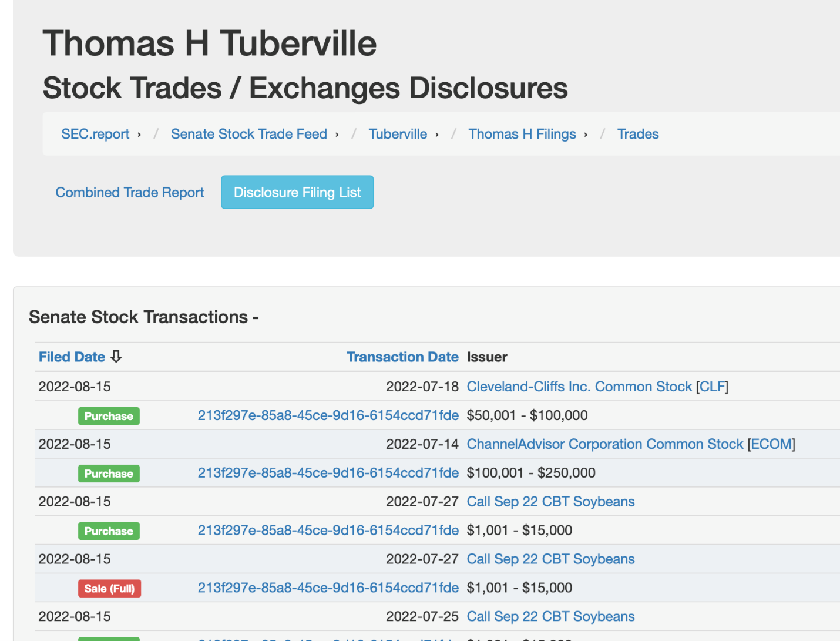Click the Purchase badge in Cleveland-Cliffs row

(x=109, y=416)
